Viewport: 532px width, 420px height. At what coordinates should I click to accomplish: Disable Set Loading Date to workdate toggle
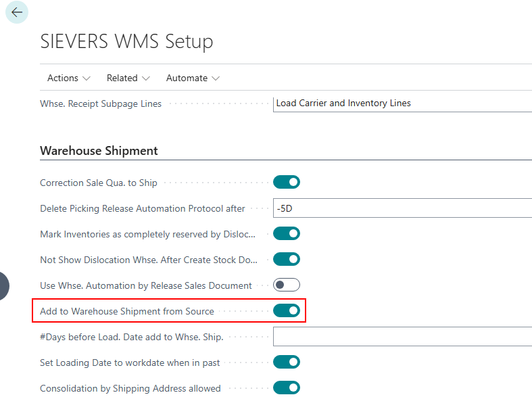[286, 363]
